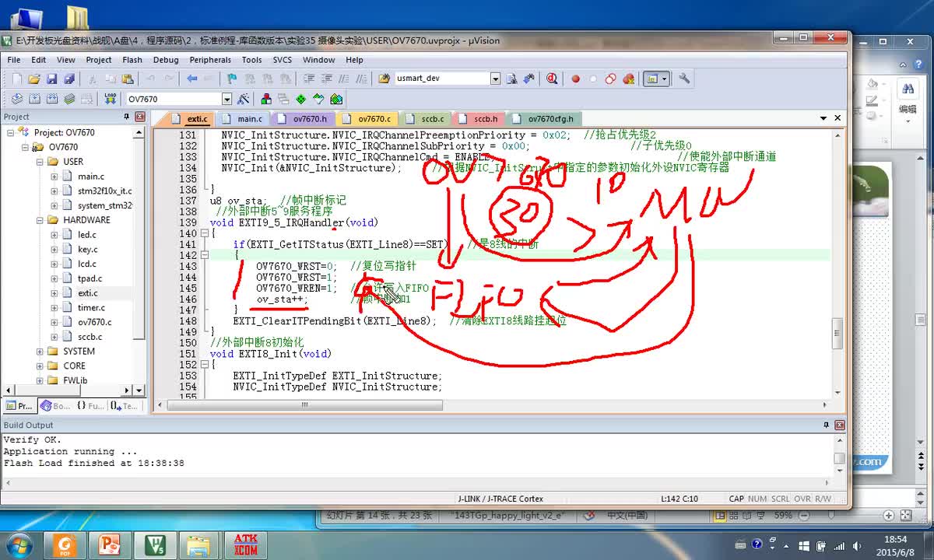Collapse Project: OV7670 root node
The height and width of the screenshot is (560, 934).
[x=11, y=132]
